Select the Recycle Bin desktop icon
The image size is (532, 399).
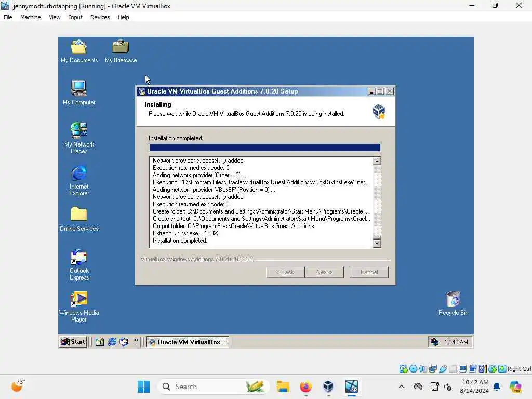[453, 303]
